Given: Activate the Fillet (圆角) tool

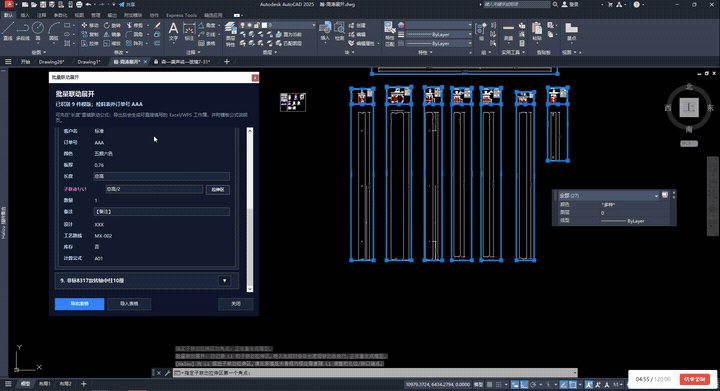Looking at the screenshot, I should 135,34.
